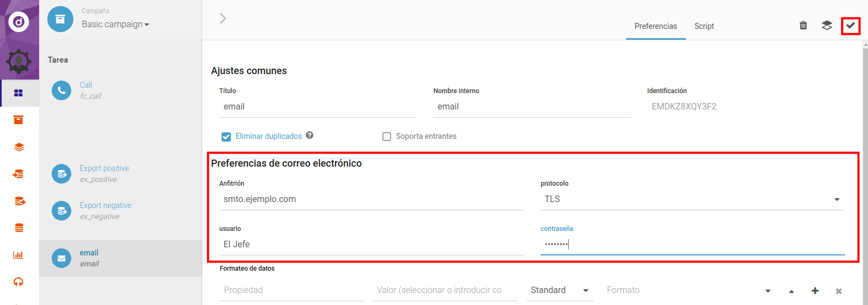This screenshot has width=868, height=305.
Task: Click the layers stack icon in header
Action: tap(827, 26)
